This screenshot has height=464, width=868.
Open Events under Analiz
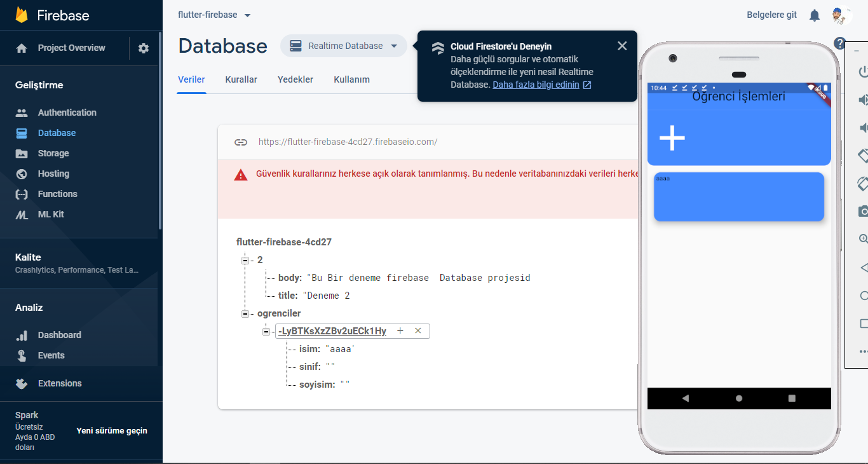coord(51,355)
